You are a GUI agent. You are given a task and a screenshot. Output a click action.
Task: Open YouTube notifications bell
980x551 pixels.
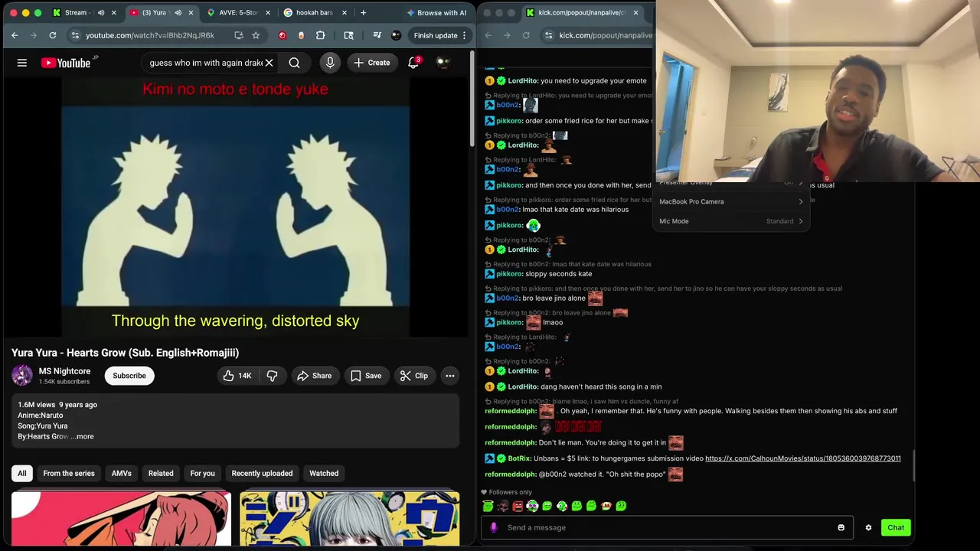tap(413, 63)
